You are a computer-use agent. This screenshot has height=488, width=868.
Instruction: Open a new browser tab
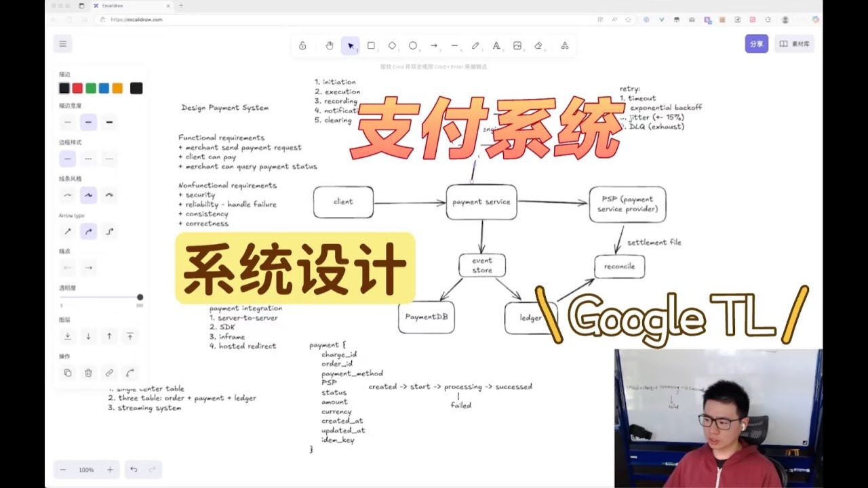(x=180, y=5)
